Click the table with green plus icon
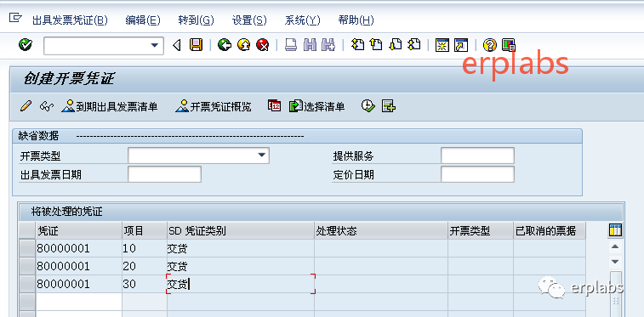Screen dimensions: 644x317 click(x=389, y=106)
